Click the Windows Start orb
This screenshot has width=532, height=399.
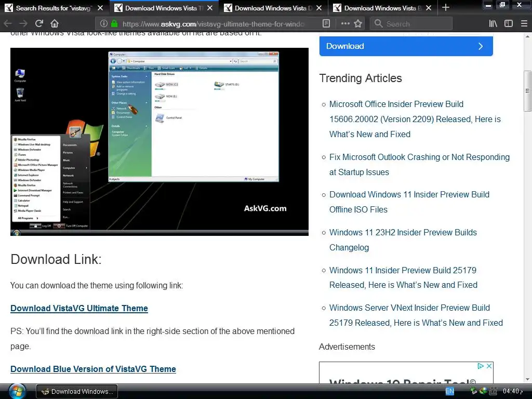click(x=17, y=391)
